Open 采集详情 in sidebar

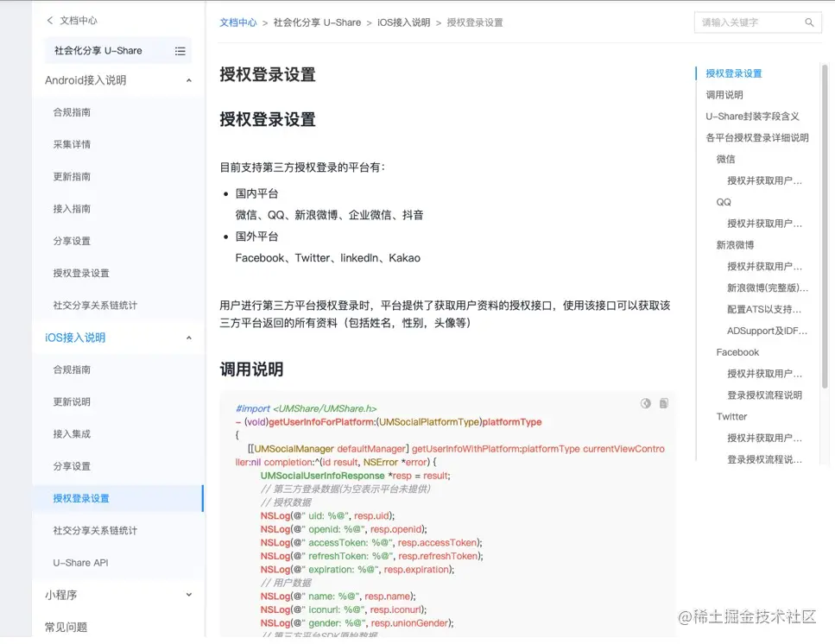point(72,144)
